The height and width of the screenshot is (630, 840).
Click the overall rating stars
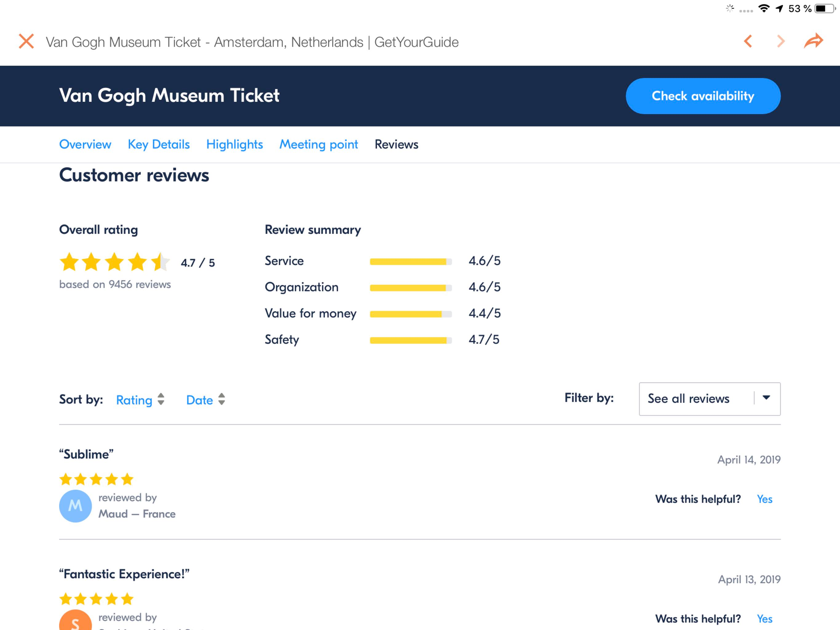pyautogui.click(x=115, y=262)
